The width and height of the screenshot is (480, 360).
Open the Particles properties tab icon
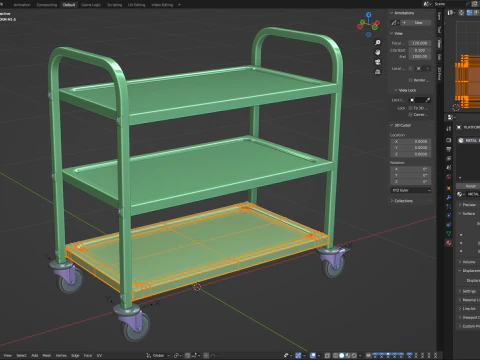[449, 206]
